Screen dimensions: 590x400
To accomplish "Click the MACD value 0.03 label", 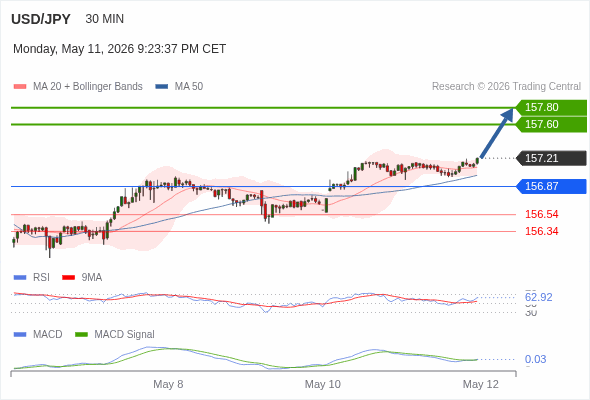I will [535, 359].
